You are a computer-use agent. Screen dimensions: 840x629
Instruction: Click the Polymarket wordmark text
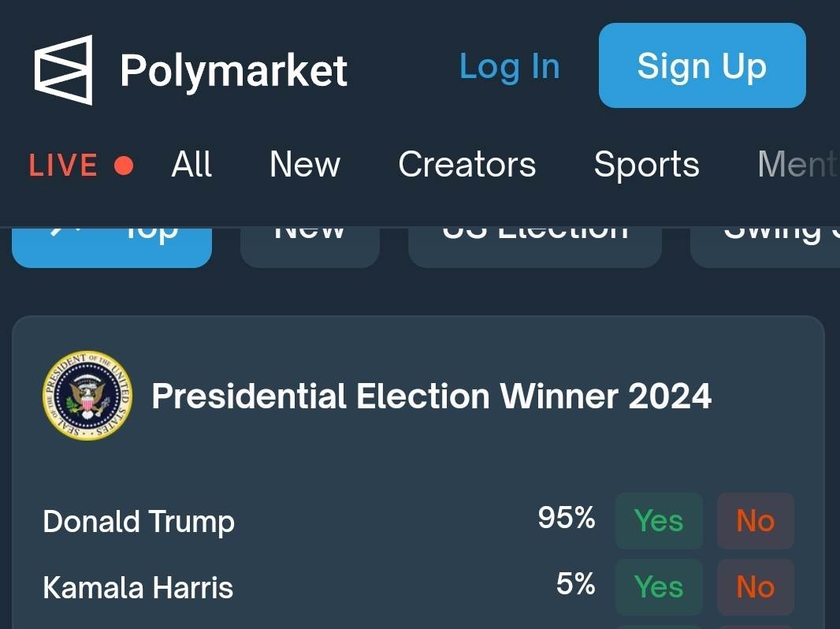tap(233, 71)
